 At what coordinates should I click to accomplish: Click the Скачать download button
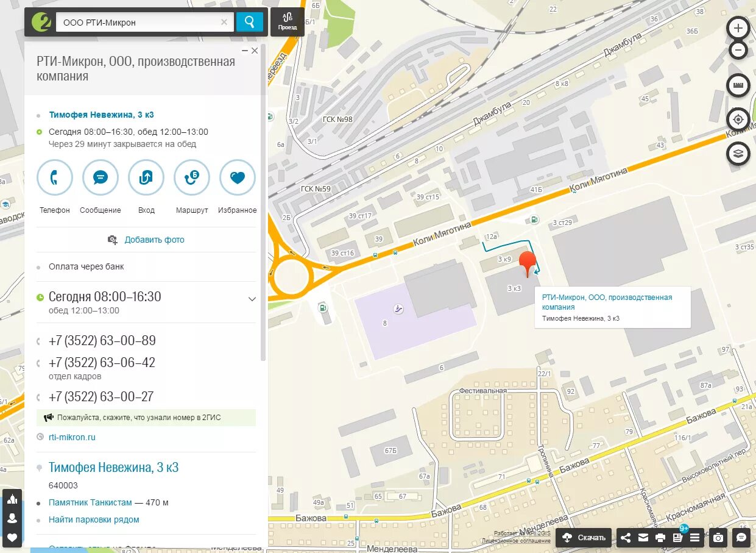(x=584, y=537)
